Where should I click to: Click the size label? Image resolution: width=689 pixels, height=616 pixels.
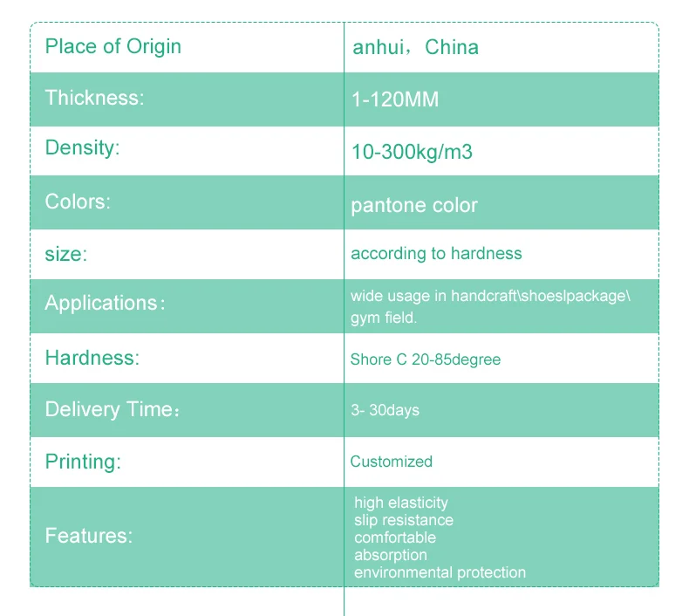point(66,255)
